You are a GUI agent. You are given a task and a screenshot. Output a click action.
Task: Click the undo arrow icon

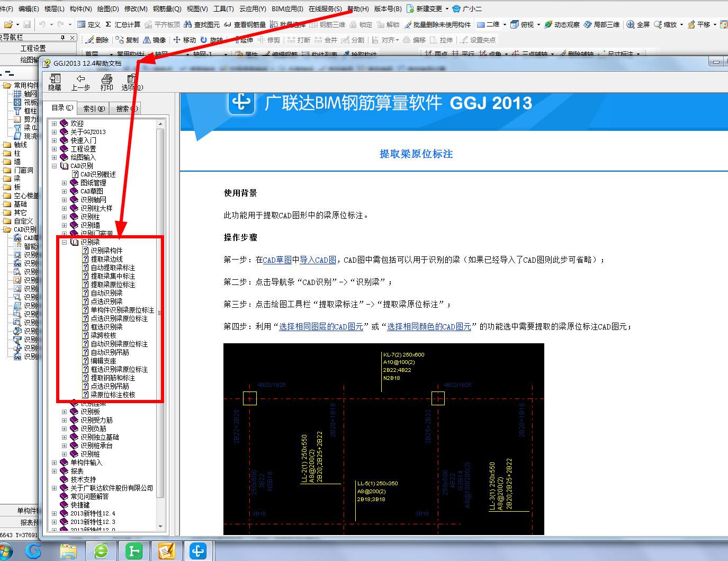[x=42, y=24]
